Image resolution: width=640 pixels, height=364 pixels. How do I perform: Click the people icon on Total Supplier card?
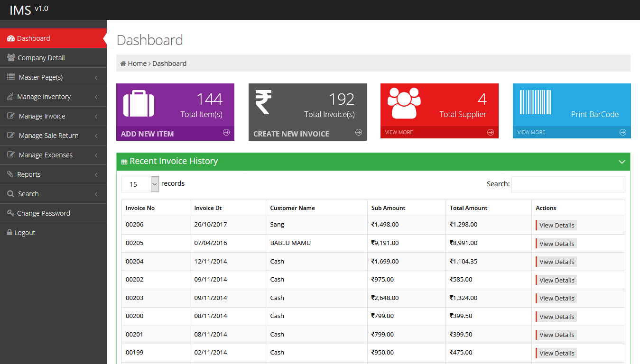[x=404, y=103]
